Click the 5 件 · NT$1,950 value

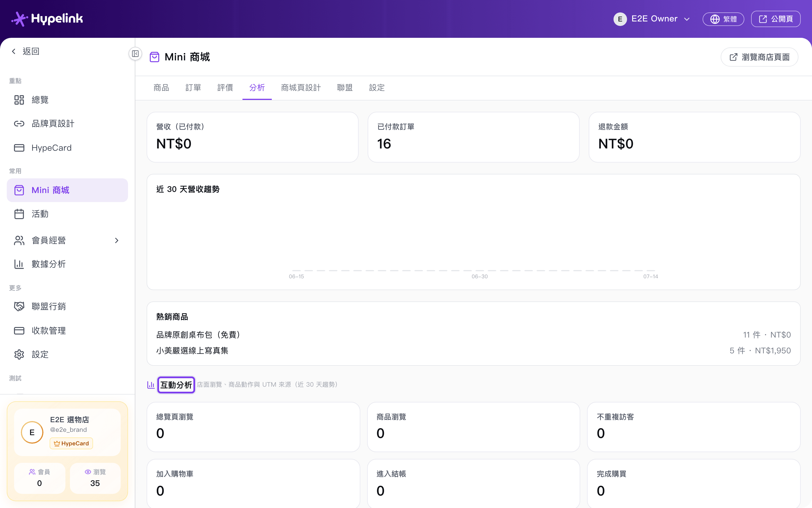click(760, 351)
